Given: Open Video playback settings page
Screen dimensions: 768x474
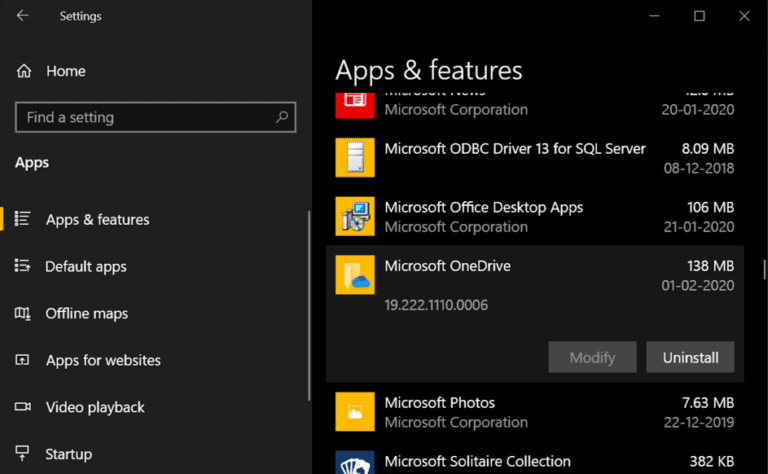Looking at the screenshot, I should [154, 407].
